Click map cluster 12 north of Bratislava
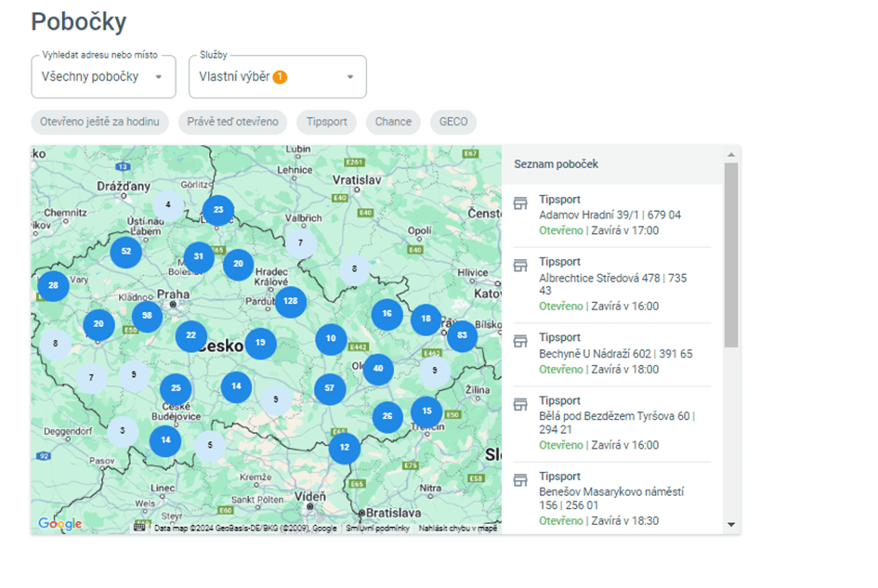The image size is (878, 588). (x=345, y=448)
